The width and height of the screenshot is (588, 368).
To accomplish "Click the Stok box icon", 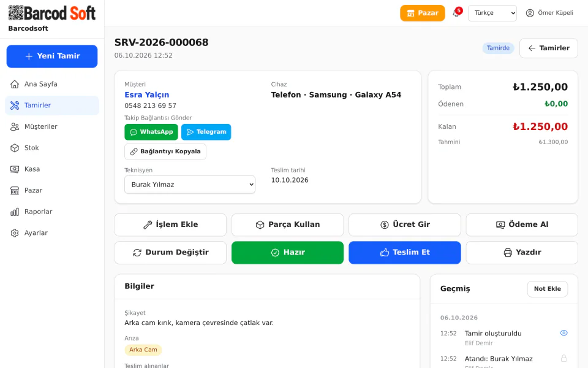I will click(x=15, y=148).
